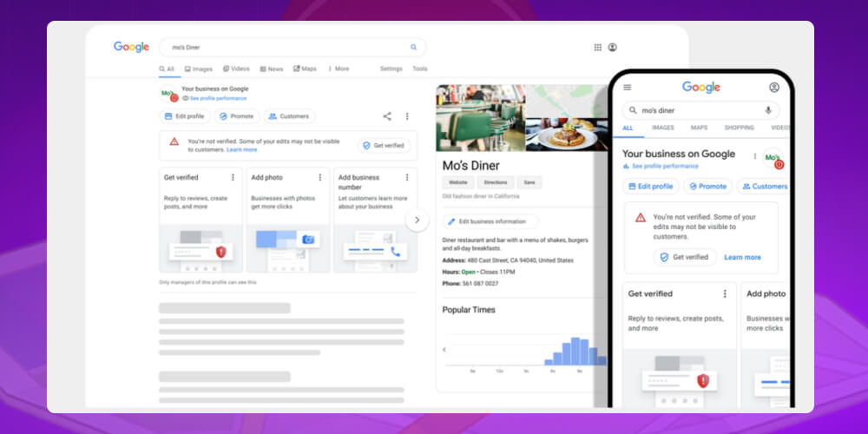Click the Mo's logo on desktop profile
The height and width of the screenshot is (434, 868).
[168, 94]
